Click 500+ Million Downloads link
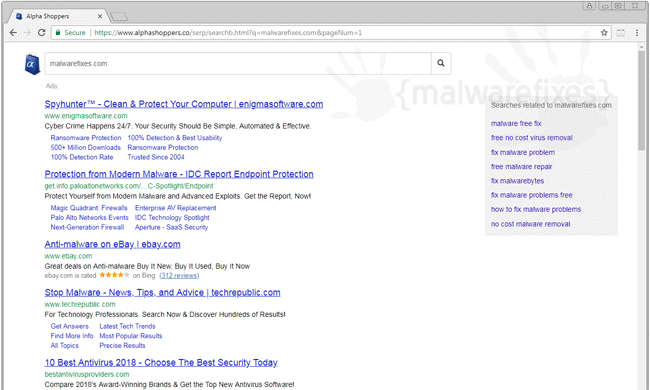The width and height of the screenshot is (650, 390). click(x=85, y=148)
